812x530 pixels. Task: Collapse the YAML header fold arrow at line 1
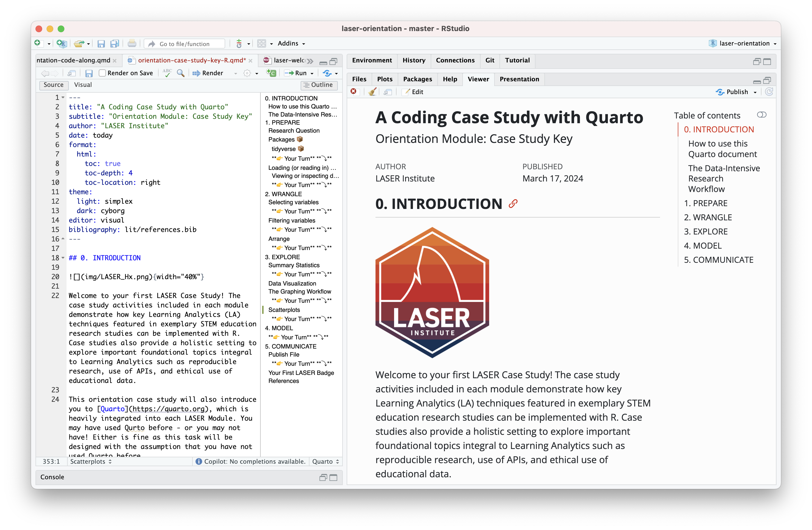coord(63,98)
